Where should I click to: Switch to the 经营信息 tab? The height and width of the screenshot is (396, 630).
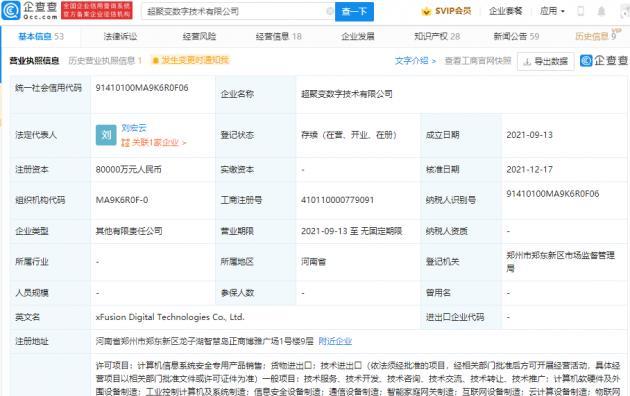[278, 37]
